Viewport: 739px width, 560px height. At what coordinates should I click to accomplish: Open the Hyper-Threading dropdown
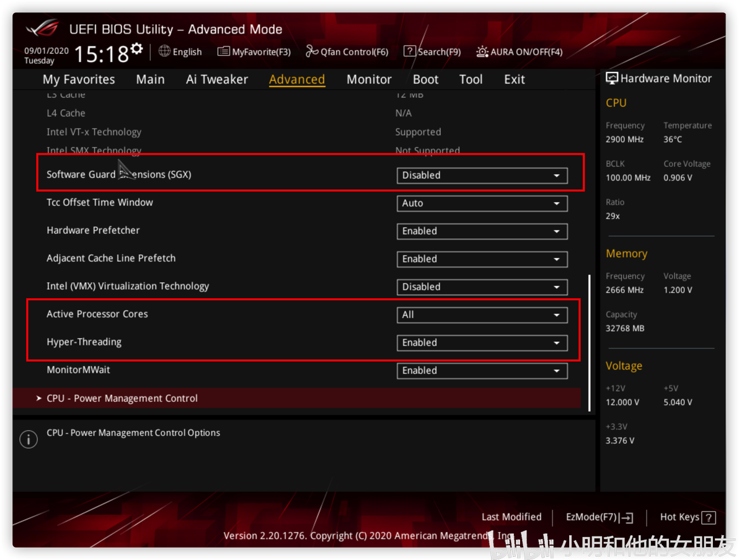click(x=482, y=343)
